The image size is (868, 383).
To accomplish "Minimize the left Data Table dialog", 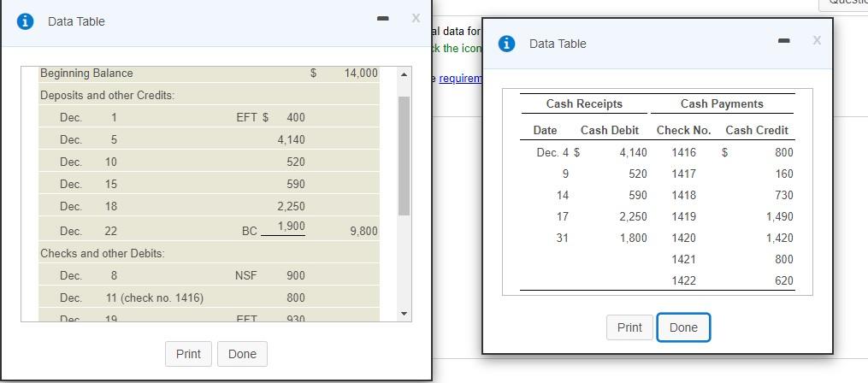I will point(381,19).
